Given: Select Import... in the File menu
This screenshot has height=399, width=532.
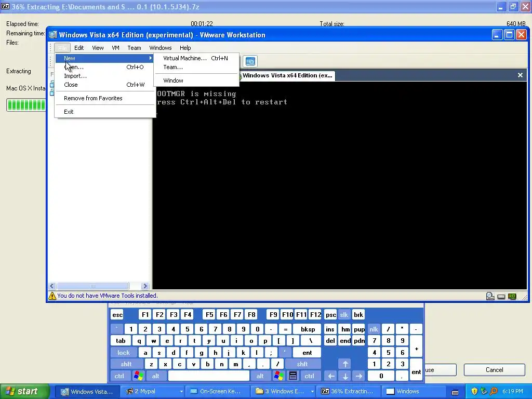Looking at the screenshot, I should [x=105, y=76].
